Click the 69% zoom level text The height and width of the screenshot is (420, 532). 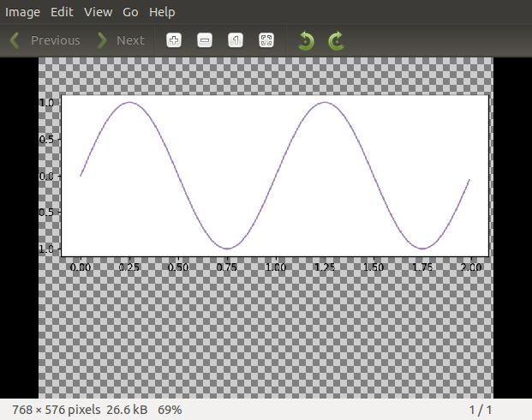(x=170, y=410)
